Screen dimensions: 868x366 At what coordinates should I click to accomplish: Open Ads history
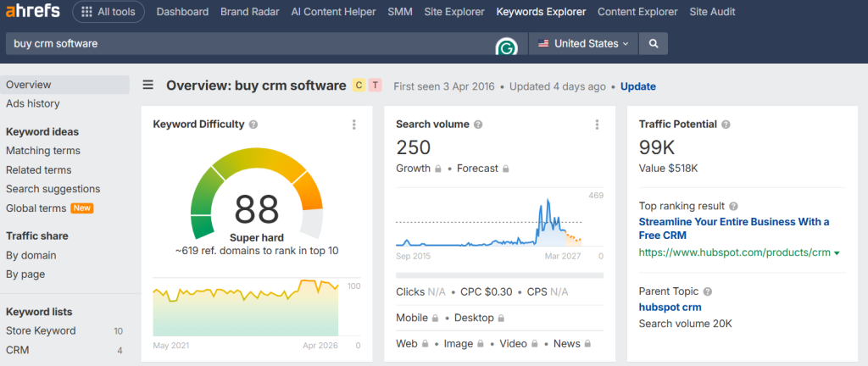[33, 103]
